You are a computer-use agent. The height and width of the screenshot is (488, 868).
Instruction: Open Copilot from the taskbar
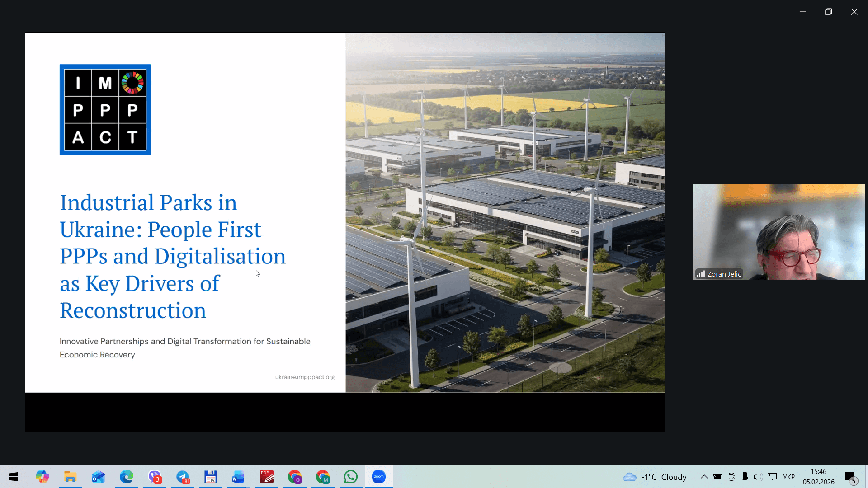click(x=42, y=477)
